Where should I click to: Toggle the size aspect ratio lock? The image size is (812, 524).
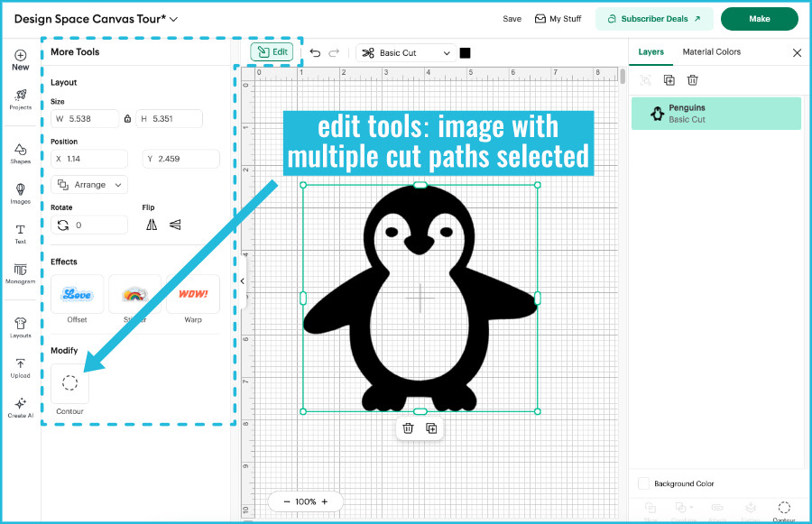tap(127, 118)
